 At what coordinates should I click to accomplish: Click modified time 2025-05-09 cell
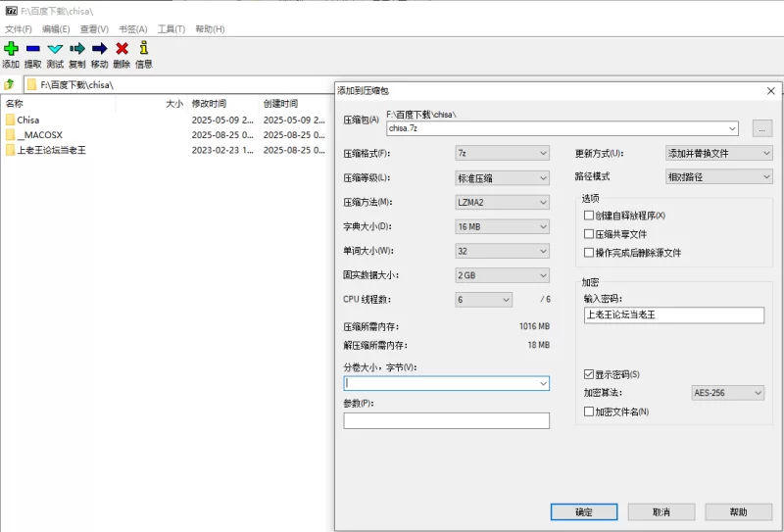pos(222,120)
